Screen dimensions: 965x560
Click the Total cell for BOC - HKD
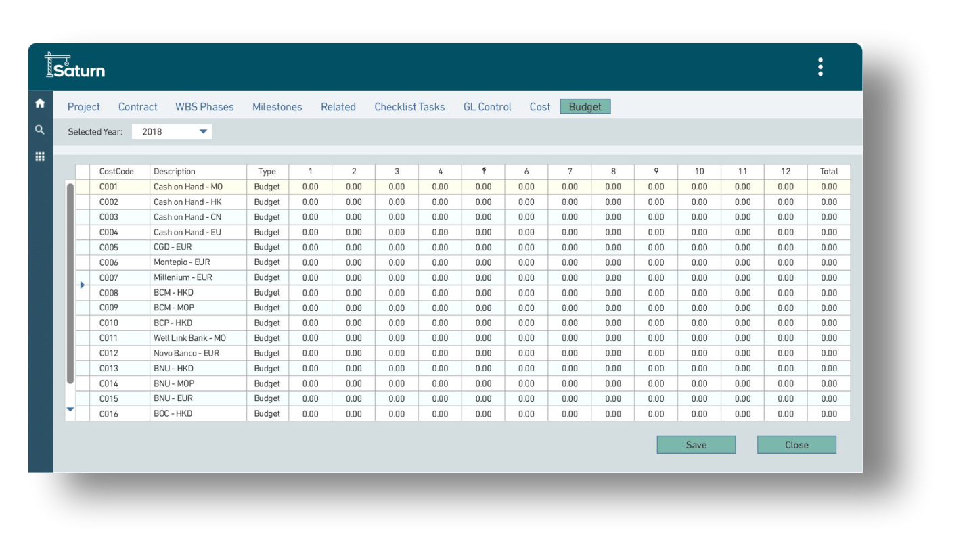(828, 414)
